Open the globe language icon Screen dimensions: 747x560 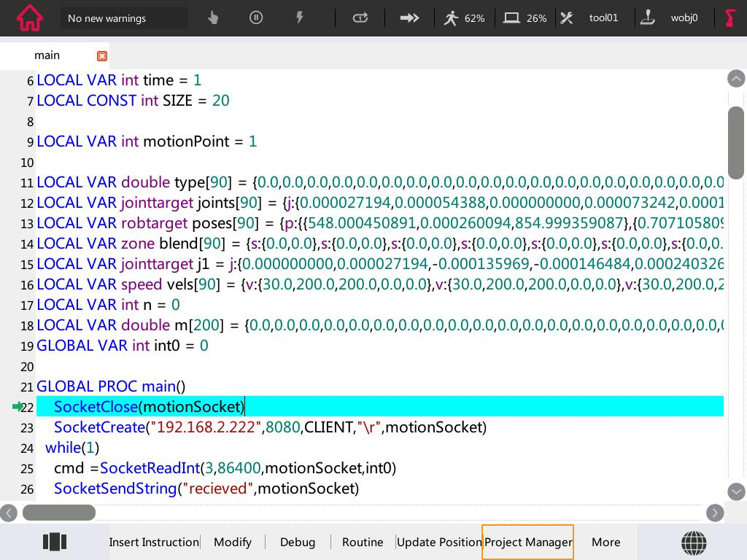click(694, 542)
